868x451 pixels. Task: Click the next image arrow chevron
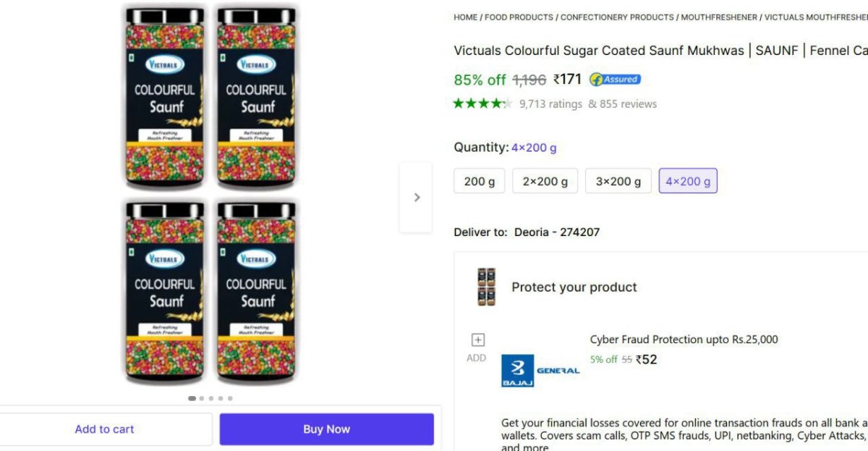(416, 197)
